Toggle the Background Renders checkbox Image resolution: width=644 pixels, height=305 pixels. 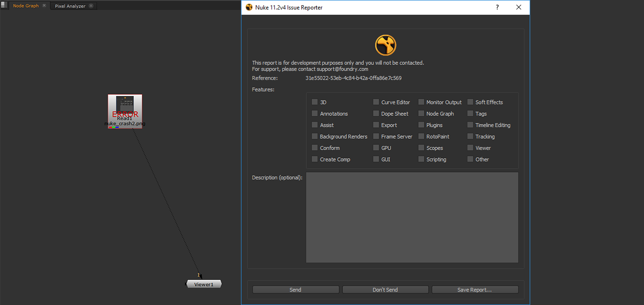314,136
